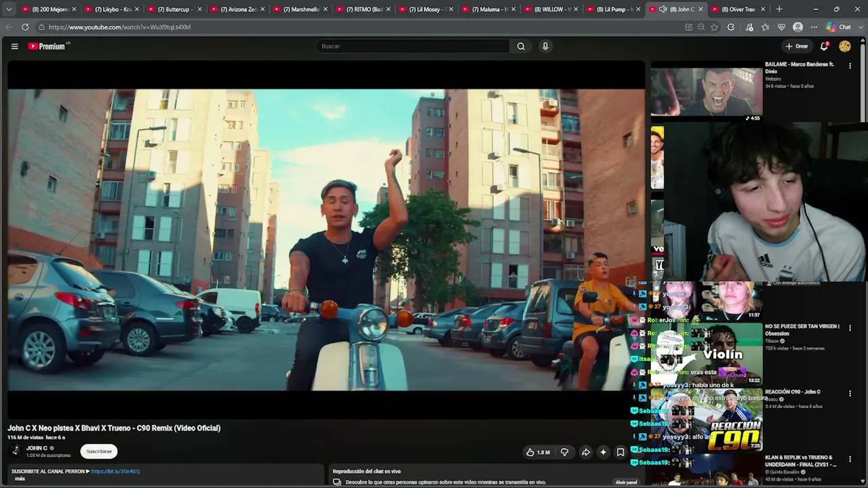Dislike the C90 Remix video

point(564,452)
